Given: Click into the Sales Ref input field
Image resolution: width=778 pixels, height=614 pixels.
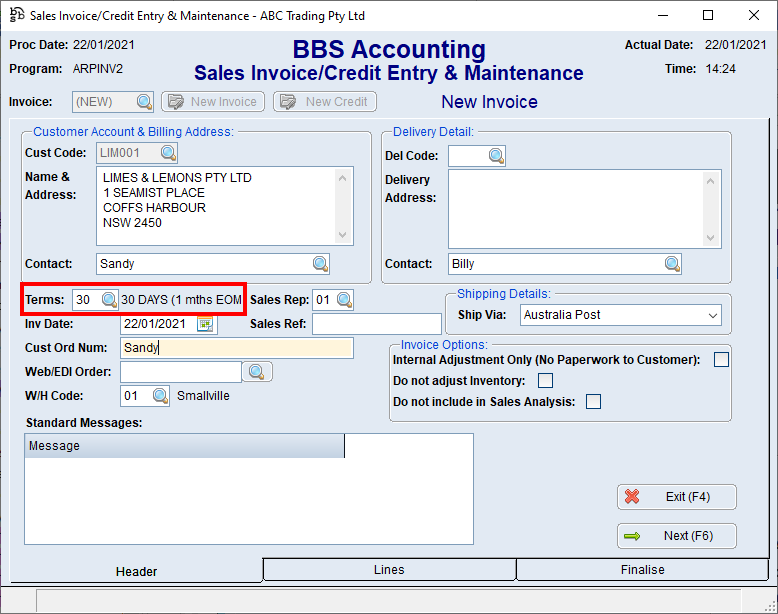Looking at the screenshot, I should [x=376, y=324].
